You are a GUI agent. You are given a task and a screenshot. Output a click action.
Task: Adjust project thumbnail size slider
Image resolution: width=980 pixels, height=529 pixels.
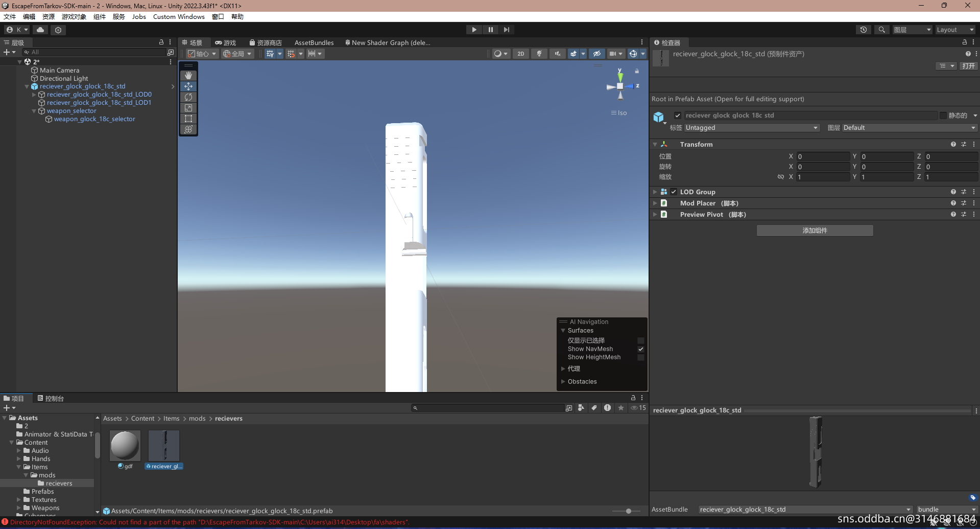pyautogui.click(x=628, y=511)
